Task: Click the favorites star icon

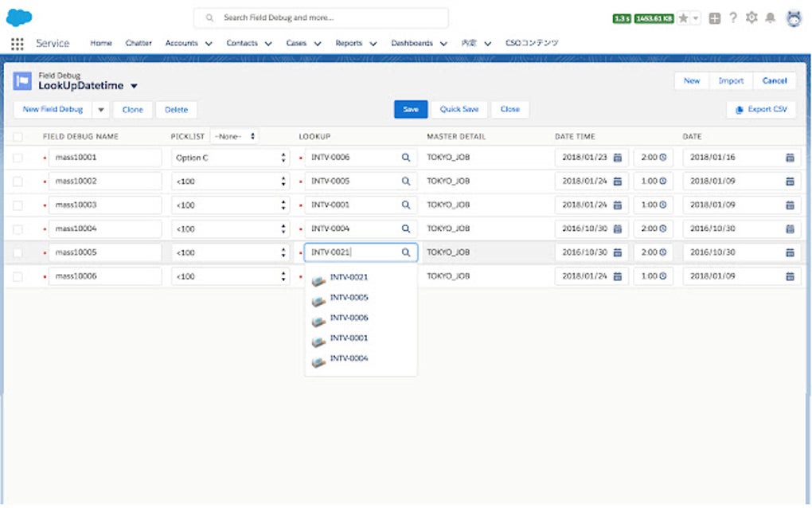Action: click(x=683, y=18)
